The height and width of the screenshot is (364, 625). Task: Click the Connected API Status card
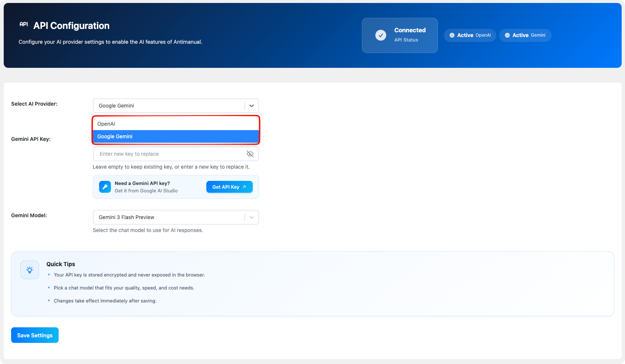(400, 35)
